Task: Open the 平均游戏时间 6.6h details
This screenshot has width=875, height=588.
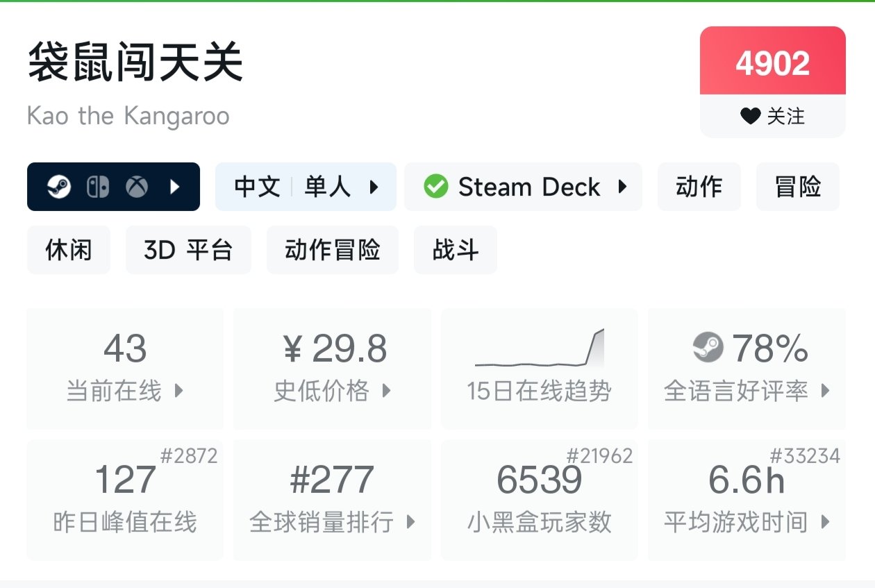Action: 747,500
